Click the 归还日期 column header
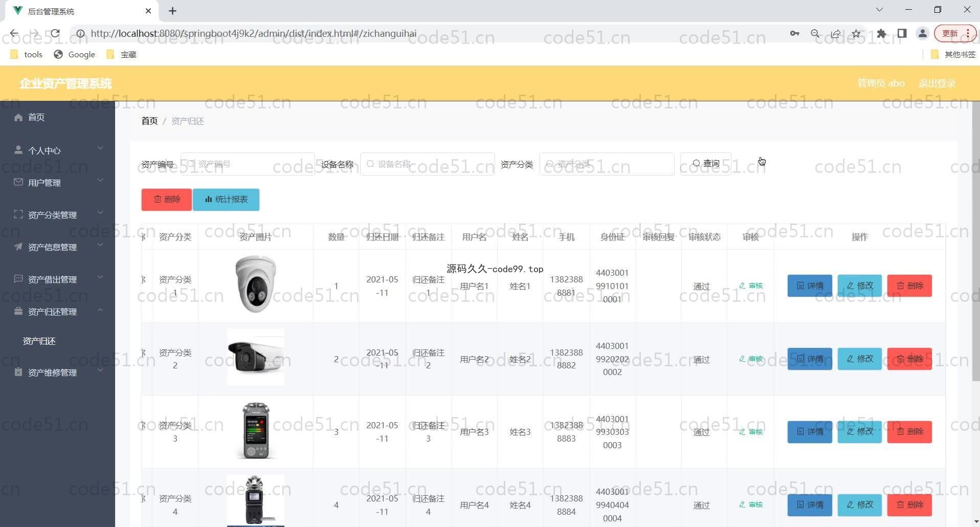Image resolution: width=980 pixels, height=527 pixels. click(382, 237)
